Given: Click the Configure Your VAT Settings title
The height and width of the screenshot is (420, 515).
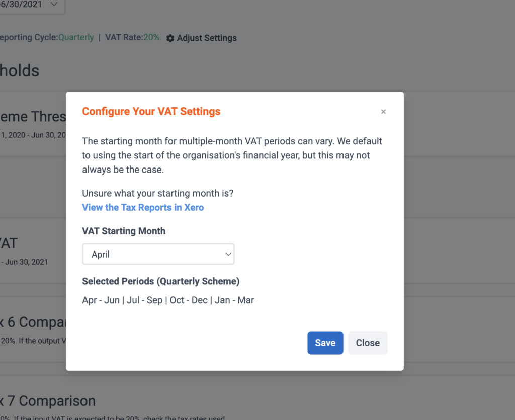Looking at the screenshot, I should tap(151, 111).
